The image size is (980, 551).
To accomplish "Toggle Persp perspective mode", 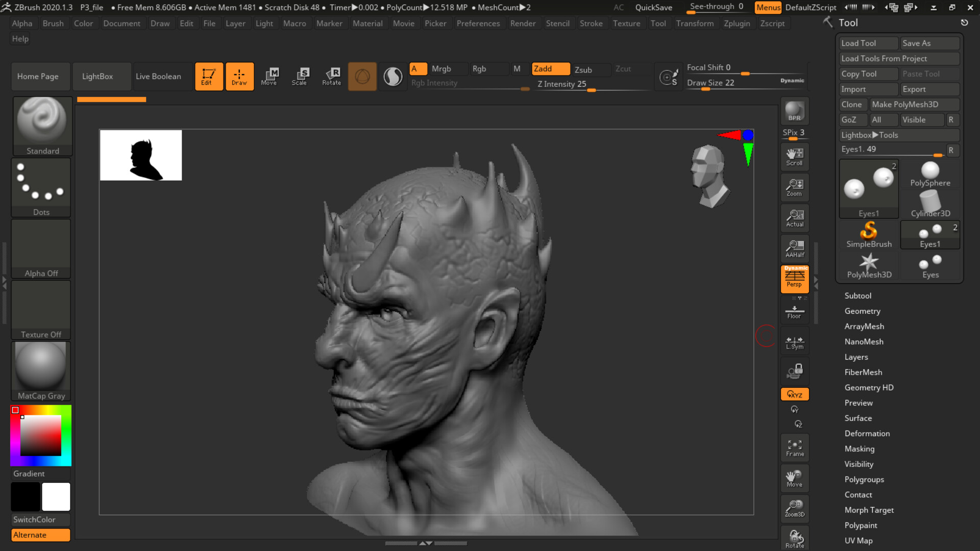I will pos(794,279).
